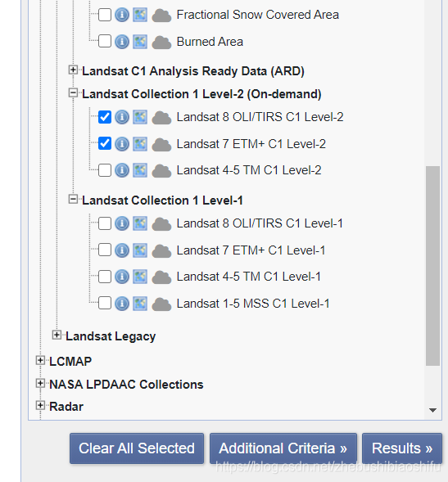
Task: Open info icon for Landsat 8 OLI/TIRS C1 Level-2
Action: (122, 117)
